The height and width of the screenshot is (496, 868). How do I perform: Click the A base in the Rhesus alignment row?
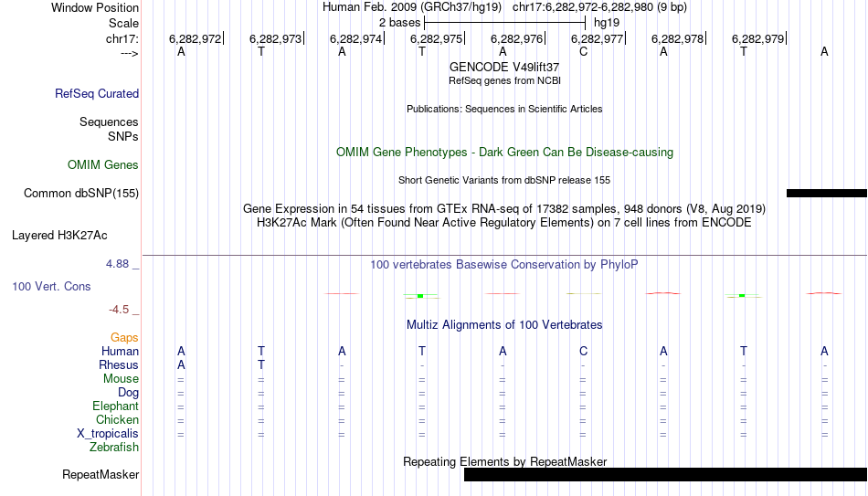point(181,364)
